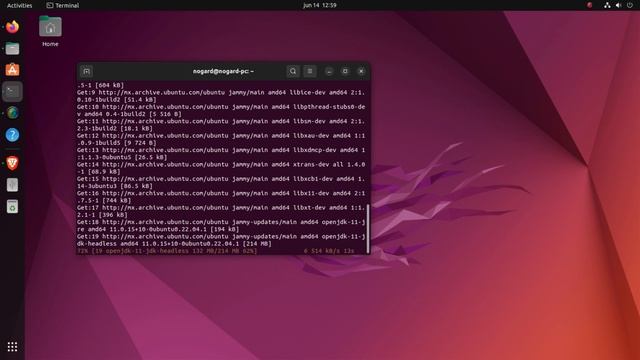Image resolution: width=640 pixels, height=360 pixels.
Task: Click the terminal search icon
Action: 293,71
